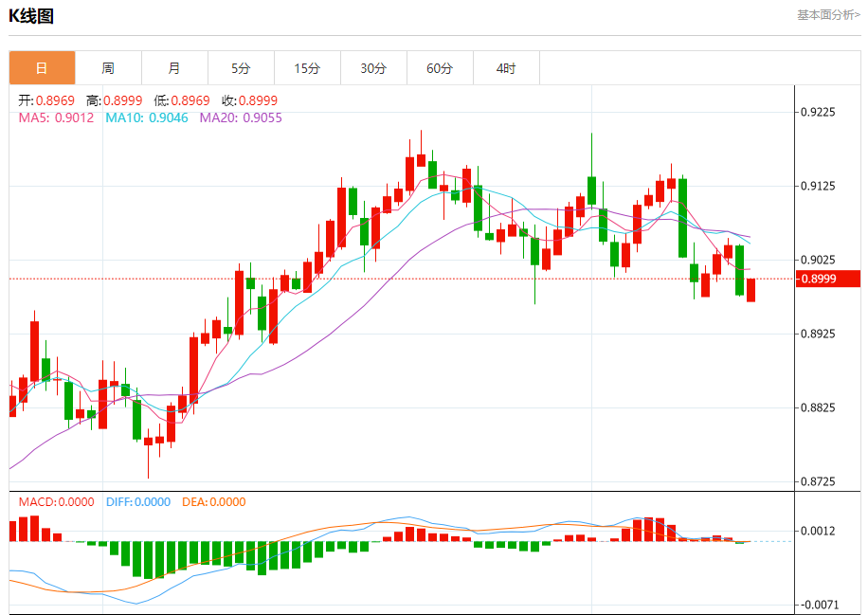The image size is (868, 615).
Task: Click the K线图 heading
Action: 31,16
